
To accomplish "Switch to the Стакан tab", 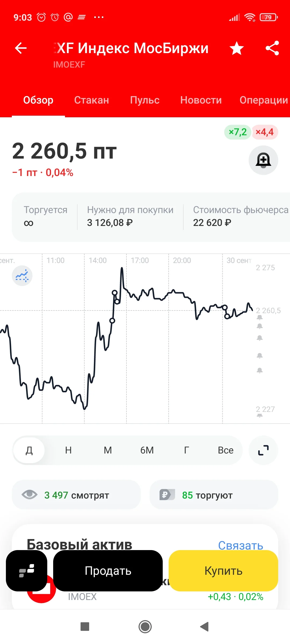I will 92,100.
